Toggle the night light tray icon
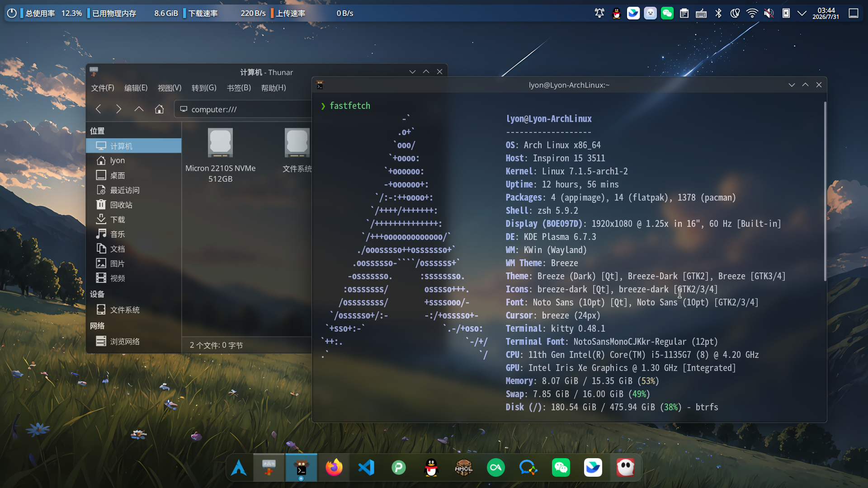Screen dimensions: 868x488 (x=735, y=13)
